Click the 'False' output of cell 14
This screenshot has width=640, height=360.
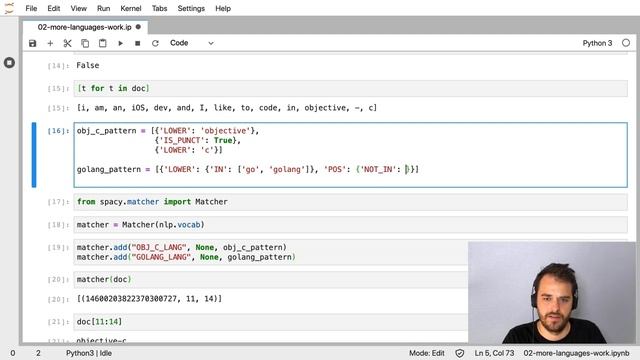pyautogui.click(x=87, y=65)
